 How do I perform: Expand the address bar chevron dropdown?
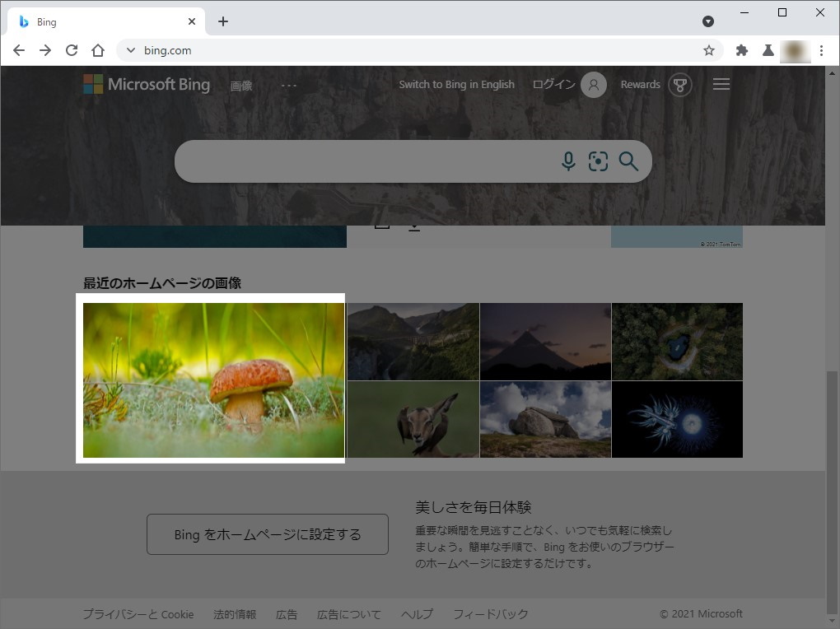pos(129,50)
